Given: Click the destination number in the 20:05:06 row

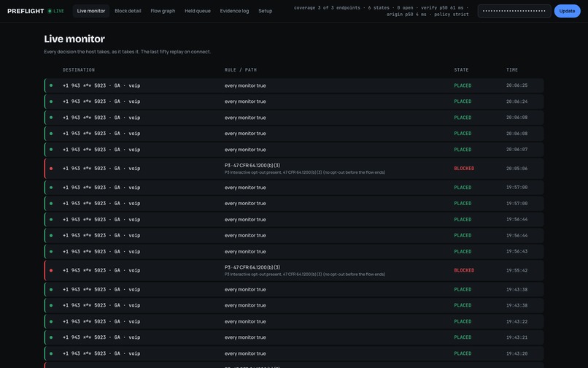Looking at the screenshot, I should click(101, 169).
